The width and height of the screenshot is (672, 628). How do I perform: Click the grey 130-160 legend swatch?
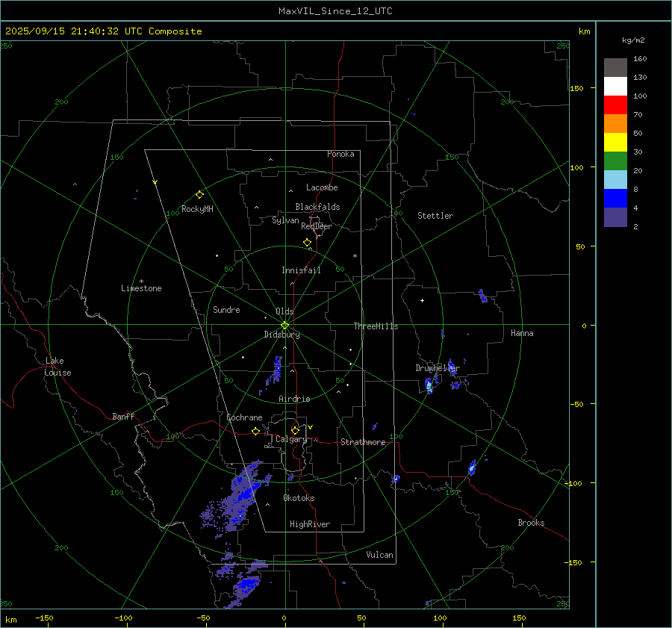coord(615,68)
